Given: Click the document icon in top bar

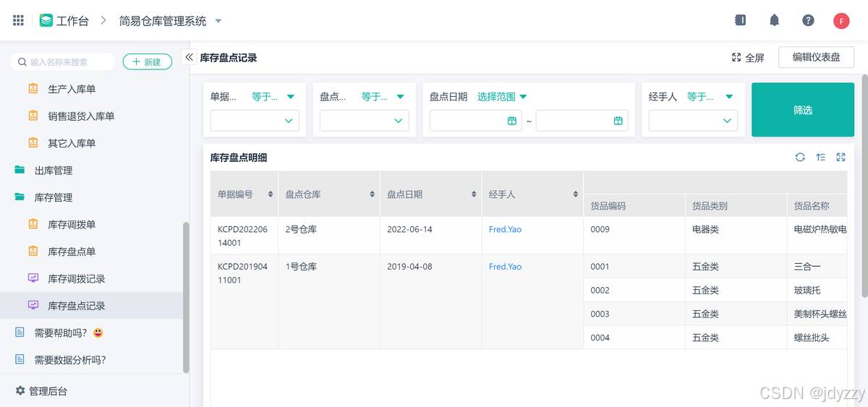Looking at the screenshot, I should (x=740, y=20).
